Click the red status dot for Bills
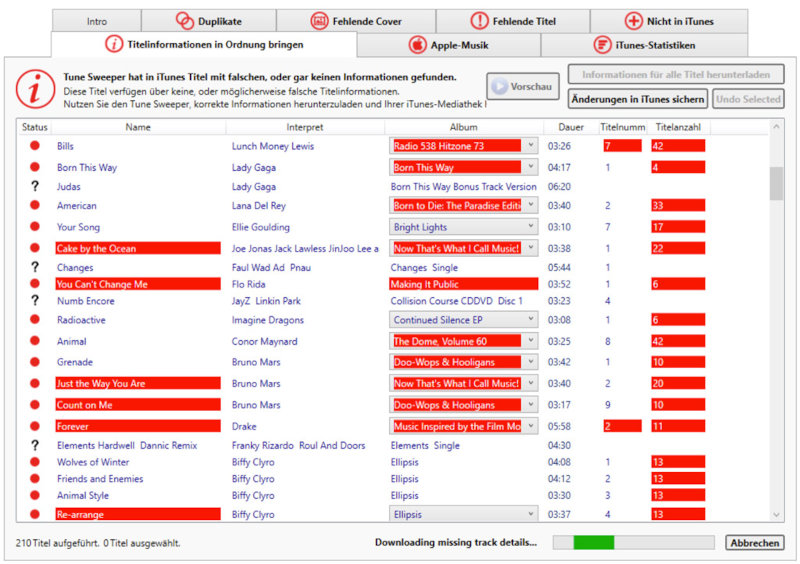 tap(35, 145)
